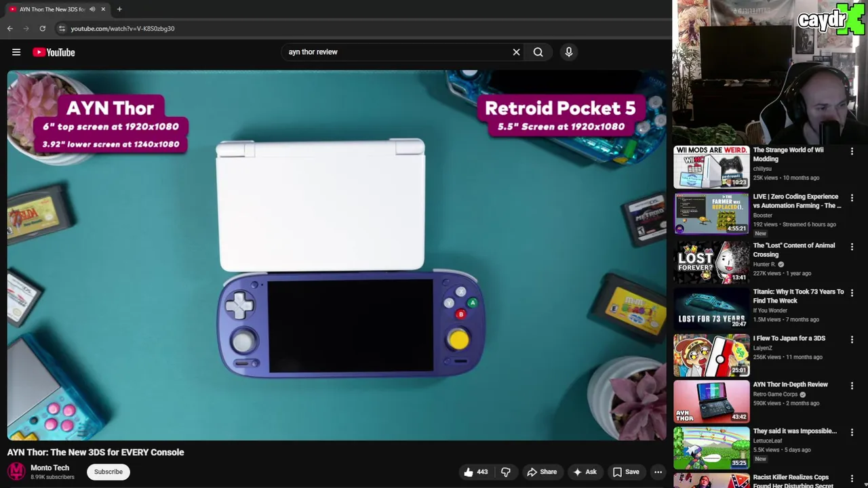Subscribe to Monto Tech

coord(108,472)
